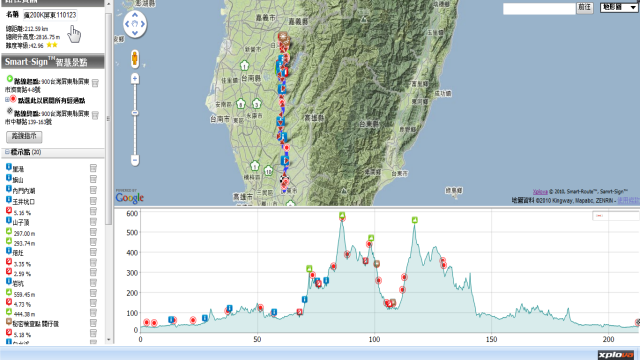
Task: Click the sidebar scrollbar down arrow
Action: (x=109, y=340)
